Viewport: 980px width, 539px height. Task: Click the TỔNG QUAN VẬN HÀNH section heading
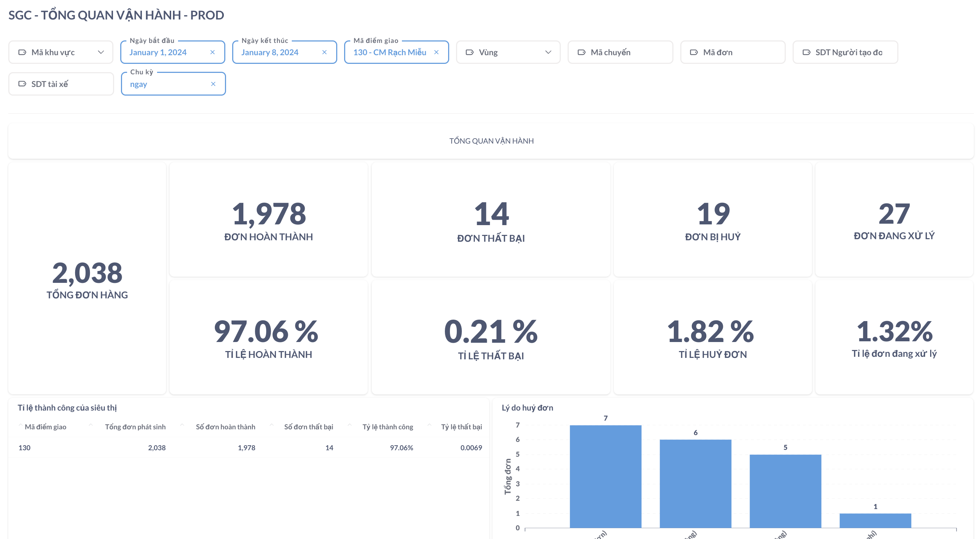tap(491, 141)
